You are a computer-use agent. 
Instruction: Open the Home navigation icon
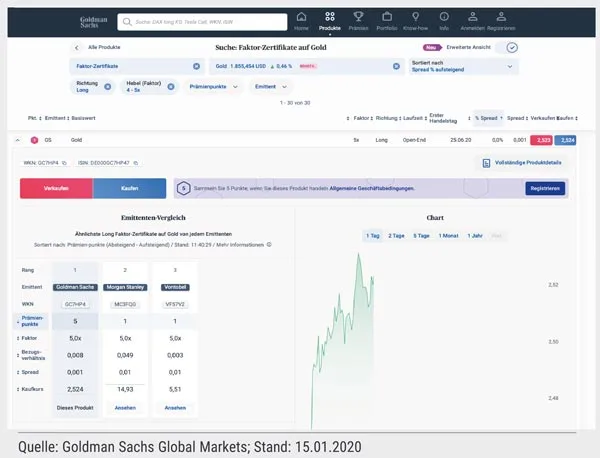(x=302, y=17)
